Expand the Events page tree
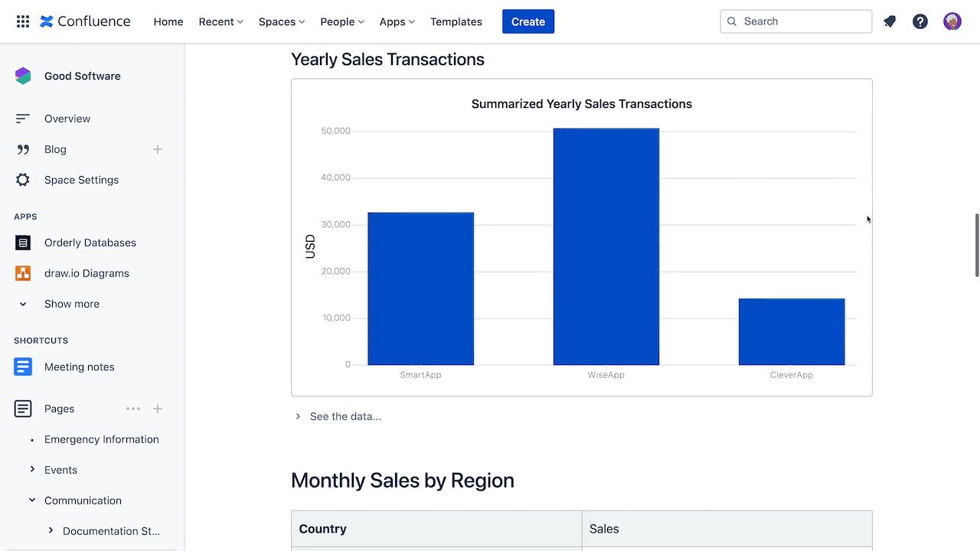Image resolution: width=980 pixels, height=551 pixels. tap(32, 469)
